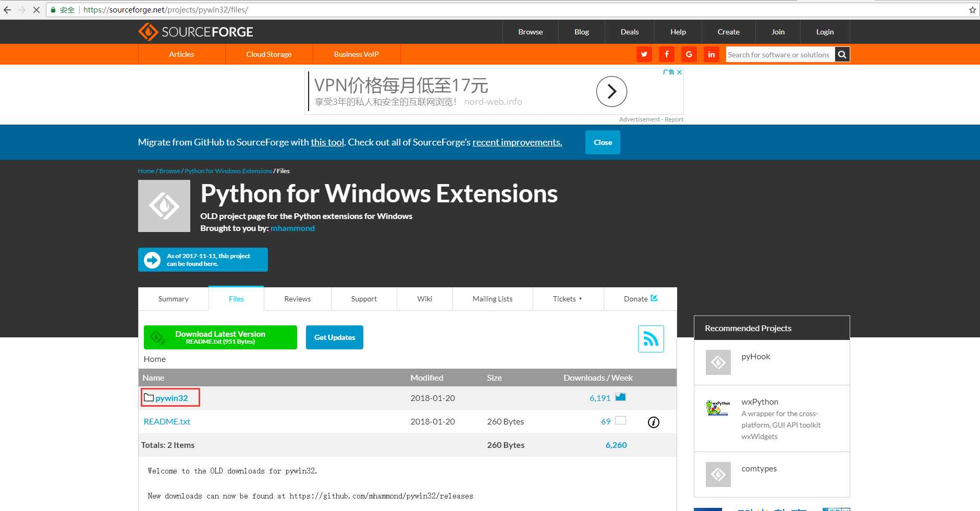Click the SourceForge logo
Image resolution: width=980 pixels, height=511 pixels.
[195, 32]
